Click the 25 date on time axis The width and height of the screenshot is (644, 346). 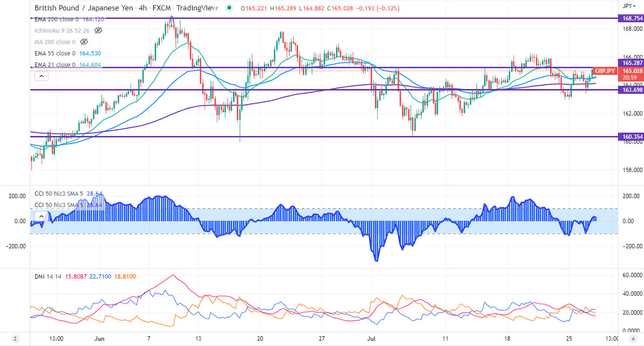569,338
